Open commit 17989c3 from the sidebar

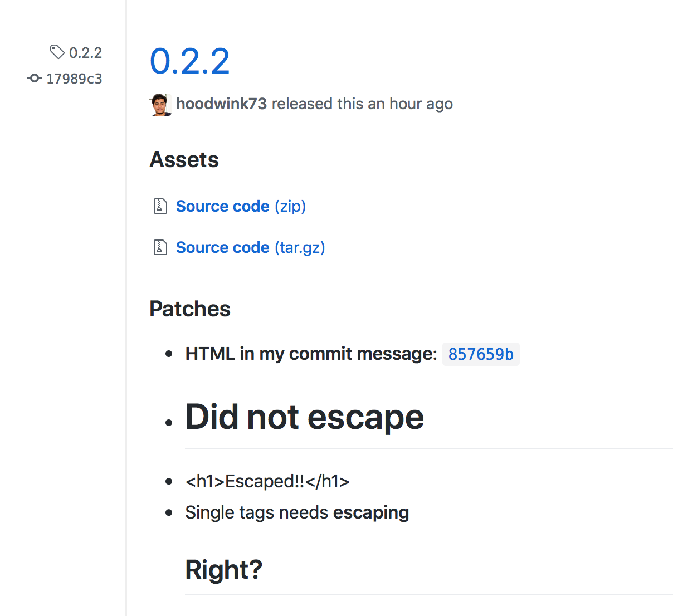(75, 79)
